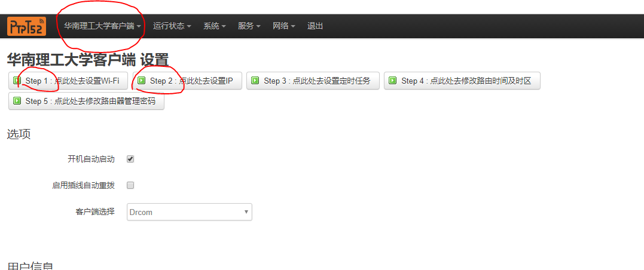Open the 网络 menu
Image resolution: width=644 pixels, height=270 pixels.
coord(284,26)
